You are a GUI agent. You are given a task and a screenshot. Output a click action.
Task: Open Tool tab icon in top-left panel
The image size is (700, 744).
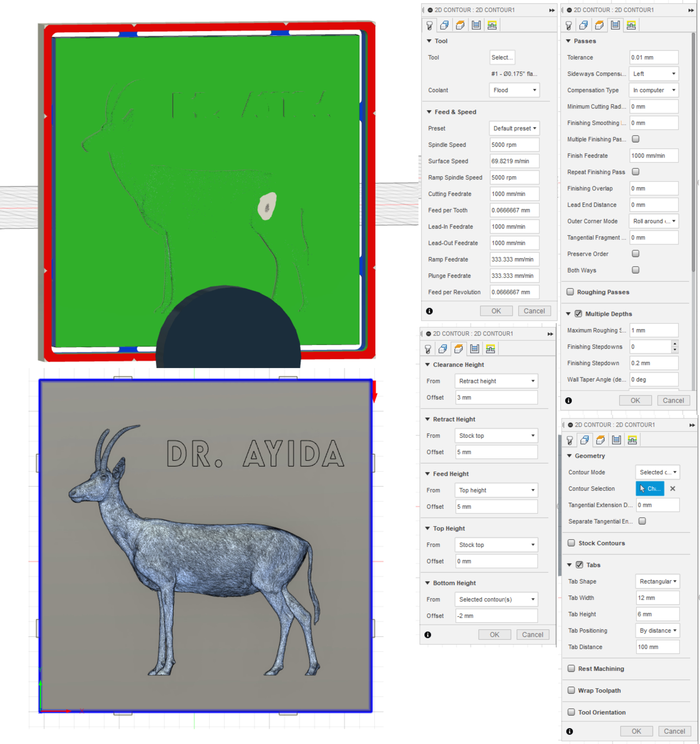click(429, 25)
